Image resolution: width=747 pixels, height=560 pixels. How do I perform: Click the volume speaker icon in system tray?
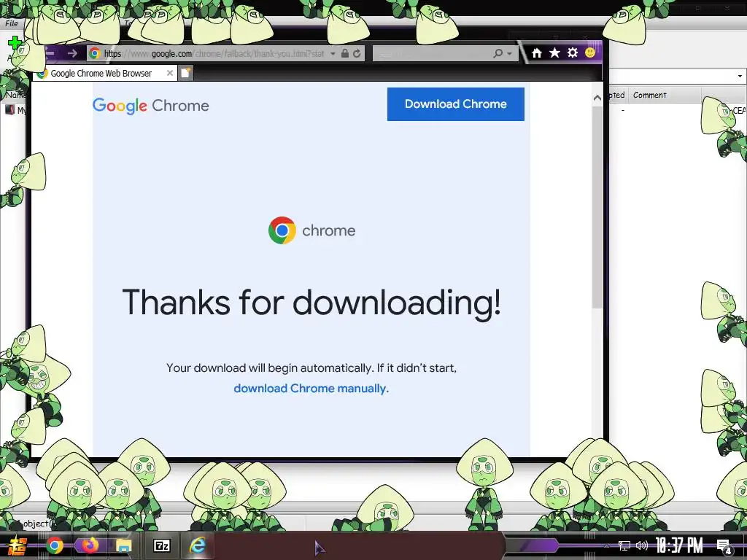pos(642,545)
